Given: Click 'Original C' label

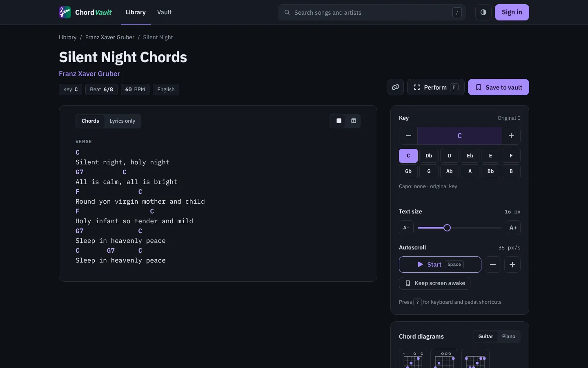Looking at the screenshot, I should pyautogui.click(x=509, y=118).
